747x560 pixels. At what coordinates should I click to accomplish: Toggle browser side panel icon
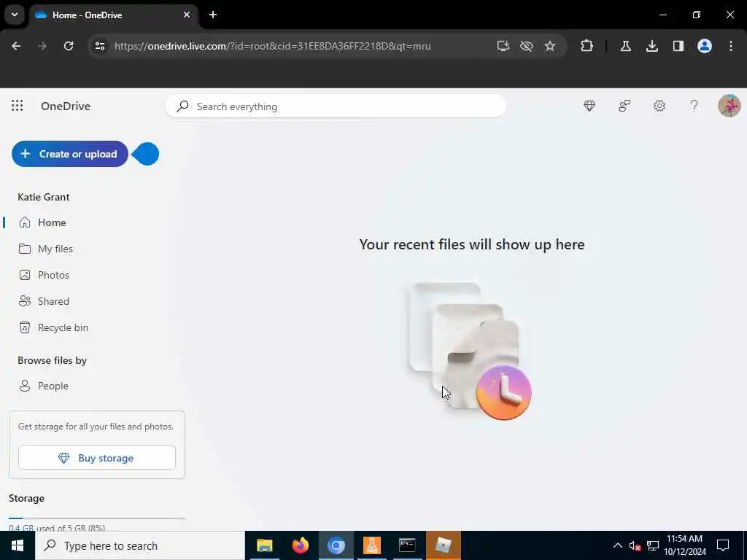[x=678, y=46]
